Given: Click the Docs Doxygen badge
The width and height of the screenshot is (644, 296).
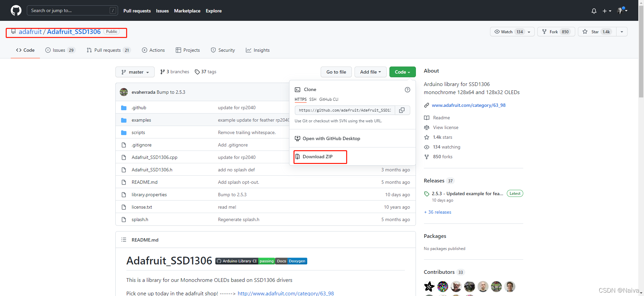Looking at the screenshot, I should [x=291, y=261].
